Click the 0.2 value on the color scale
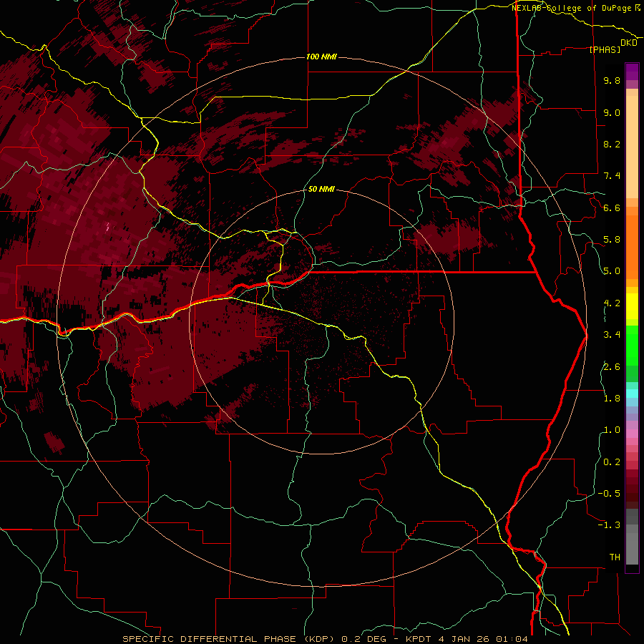Viewport: 644px width, 644px height. click(612, 462)
